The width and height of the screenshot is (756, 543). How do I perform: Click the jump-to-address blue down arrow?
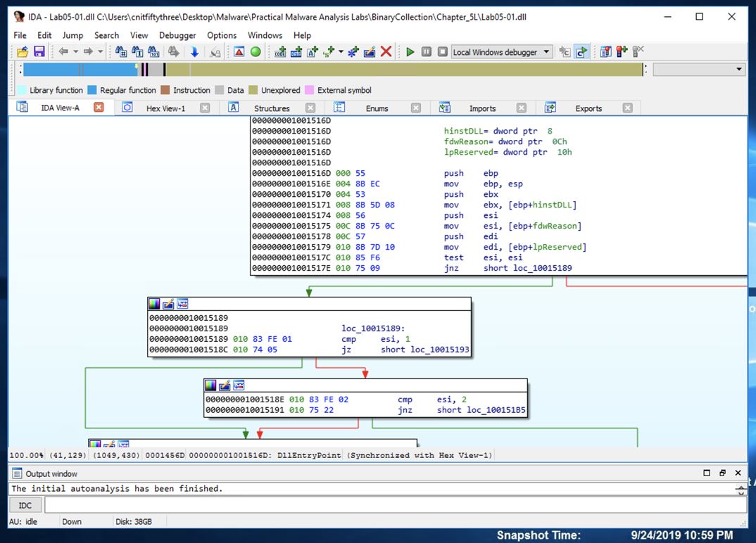point(194,52)
